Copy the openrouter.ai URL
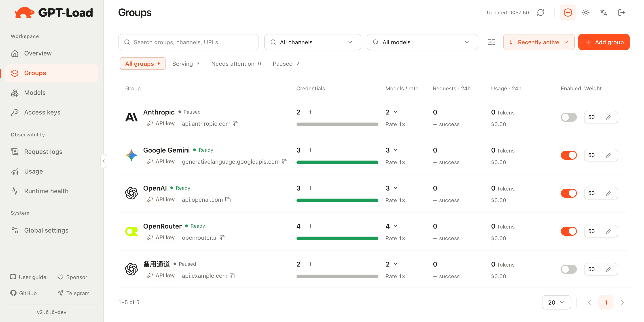The image size is (644, 322). pyautogui.click(x=223, y=238)
